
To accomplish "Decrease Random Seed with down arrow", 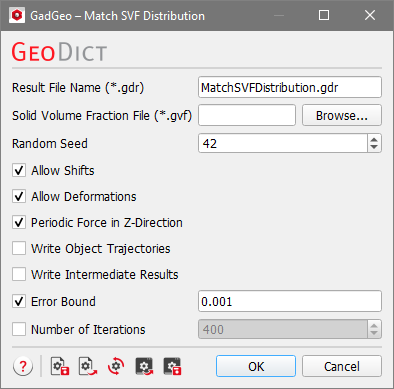I will coord(374,147).
